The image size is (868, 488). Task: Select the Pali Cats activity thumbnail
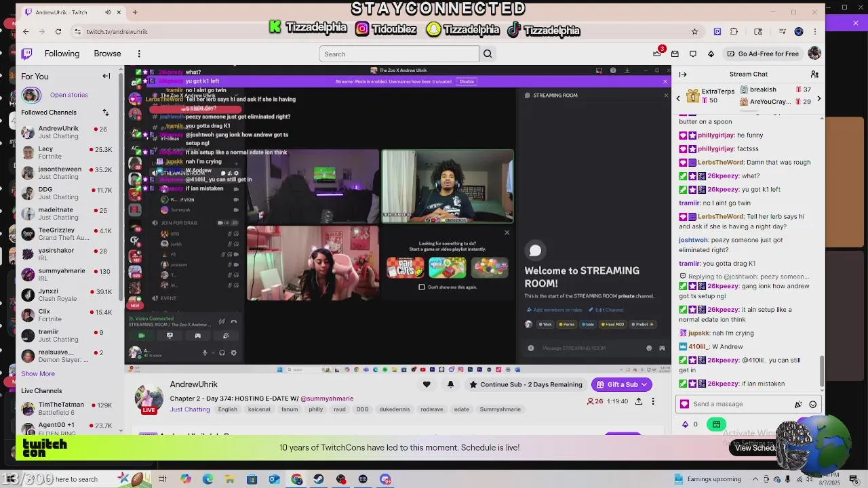405,267
